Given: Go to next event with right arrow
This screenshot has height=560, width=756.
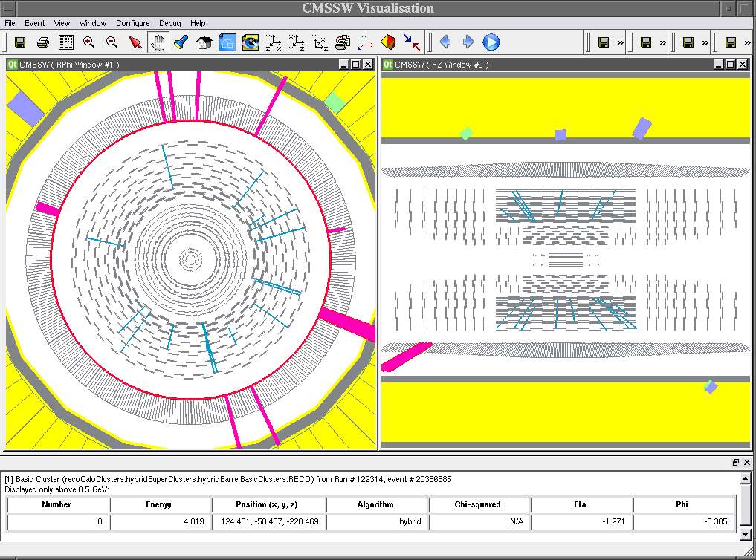Looking at the screenshot, I should point(468,42).
